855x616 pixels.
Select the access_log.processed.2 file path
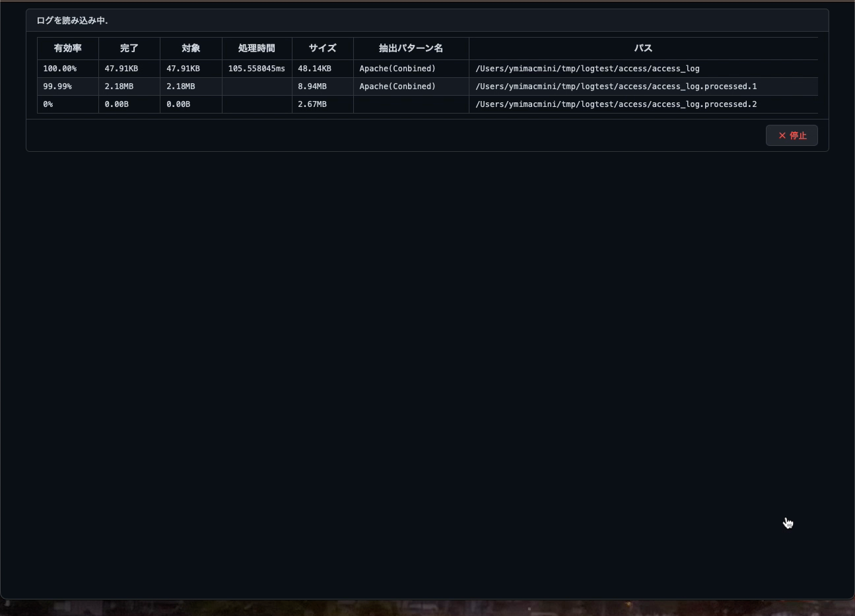[x=615, y=104]
